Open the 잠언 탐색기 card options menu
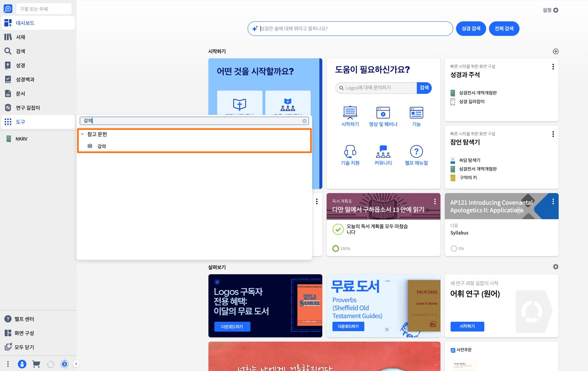The height and width of the screenshot is (371, 588). (553, 134)
